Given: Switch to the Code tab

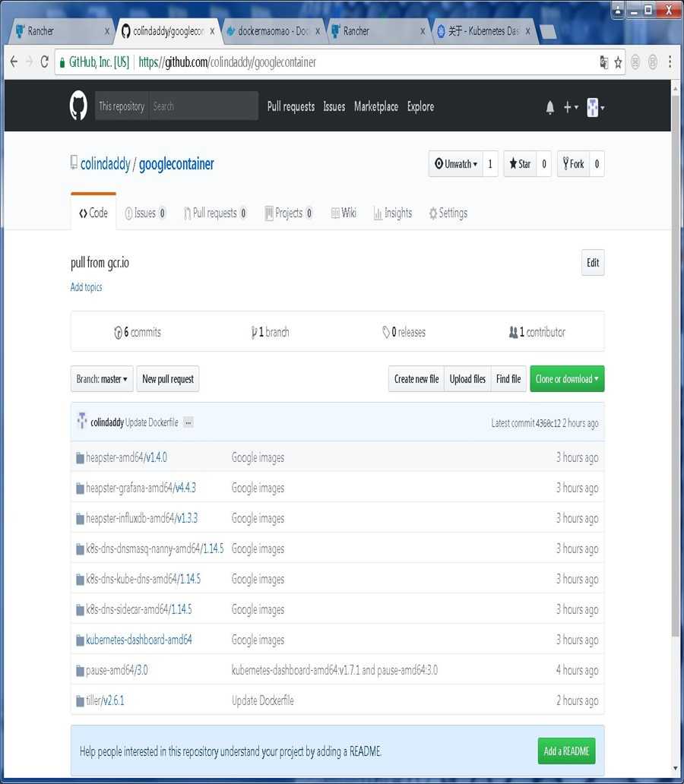Looking at the screenshot, I should (93, 213).
